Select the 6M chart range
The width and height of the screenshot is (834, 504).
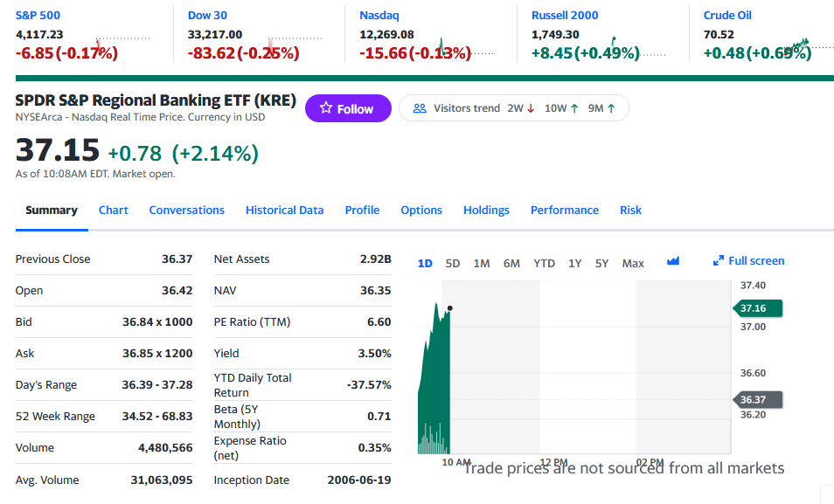[x=511, y=263]
